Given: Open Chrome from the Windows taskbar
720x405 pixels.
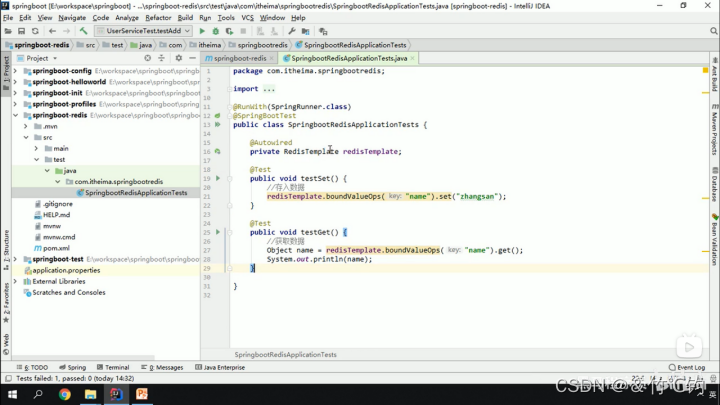Looking at the screenshot, I should [x=64, y=394].
